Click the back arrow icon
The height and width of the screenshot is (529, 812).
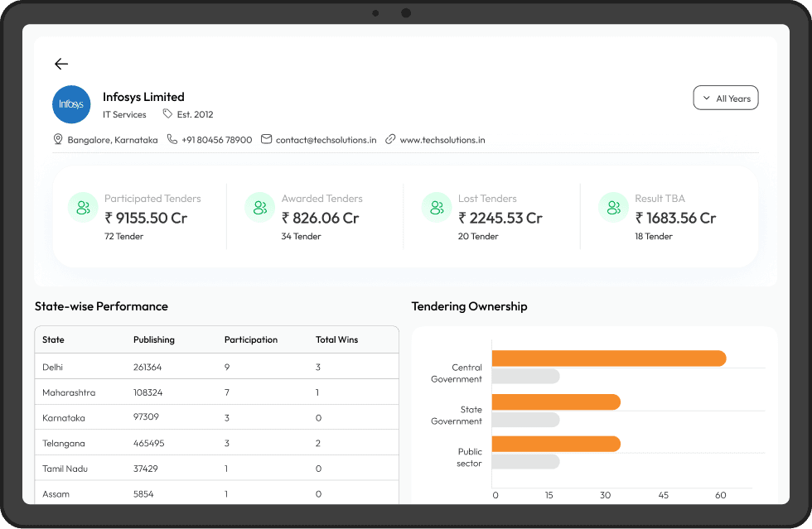click(61, 64)
